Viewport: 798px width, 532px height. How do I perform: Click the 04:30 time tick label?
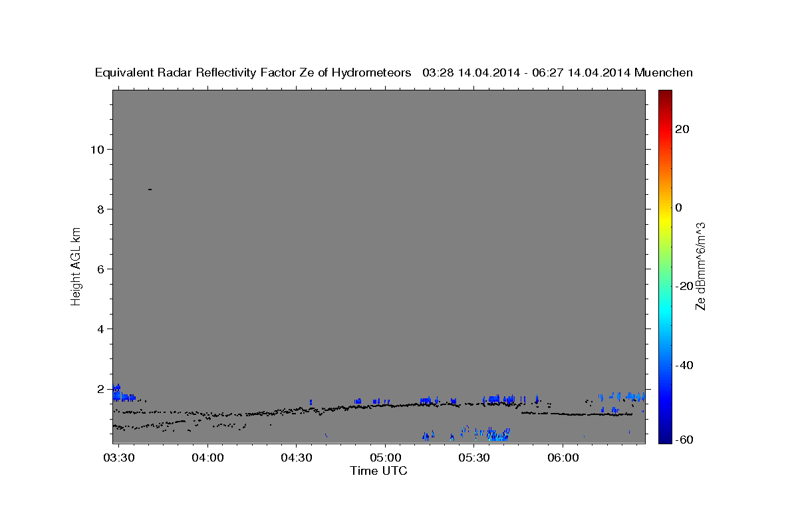297,459
